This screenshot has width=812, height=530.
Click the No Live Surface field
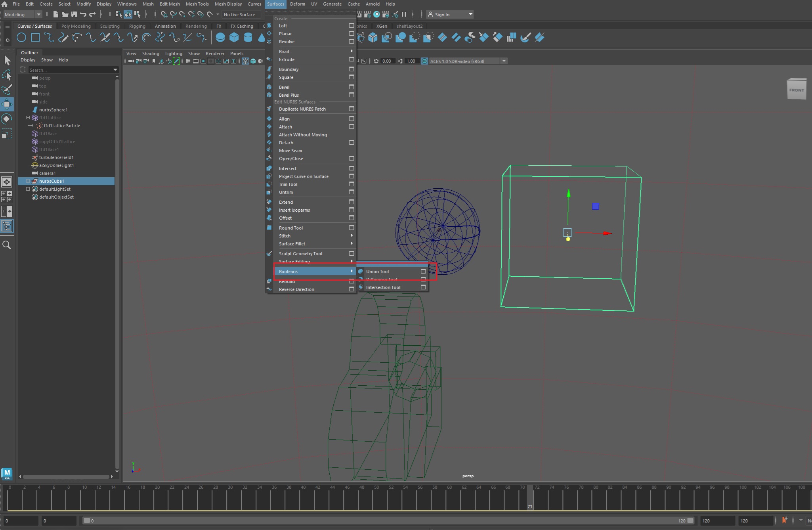(241, 14)
